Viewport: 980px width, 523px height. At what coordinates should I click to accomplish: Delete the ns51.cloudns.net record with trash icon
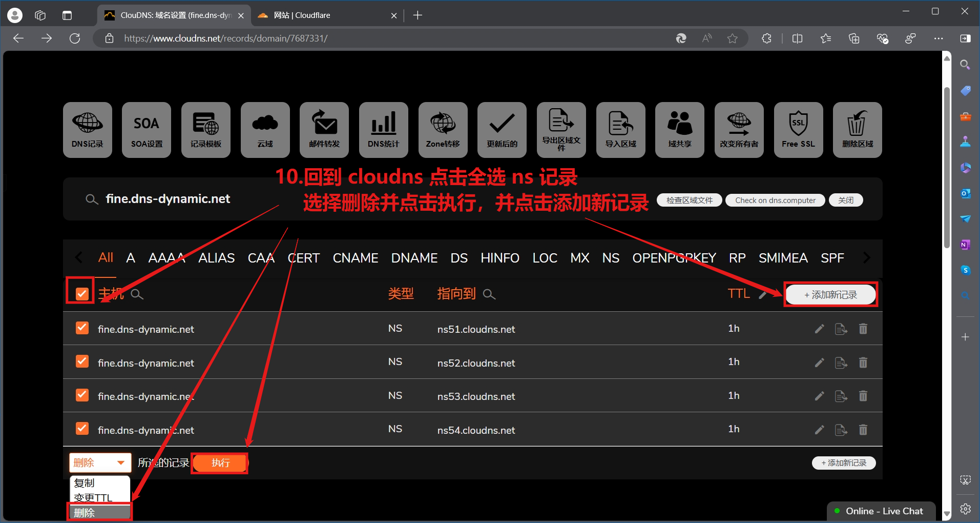coord(863,329)
